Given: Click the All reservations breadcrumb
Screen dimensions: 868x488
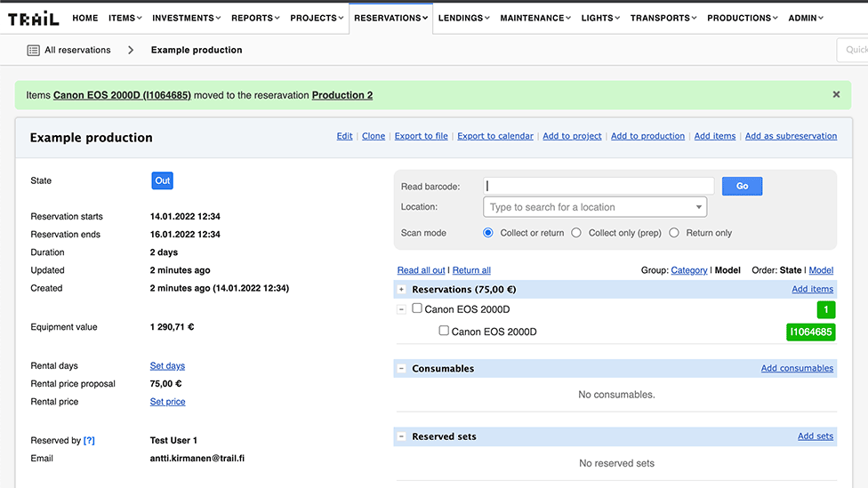Looking at the screenshot, I should (x=77, y=50).
